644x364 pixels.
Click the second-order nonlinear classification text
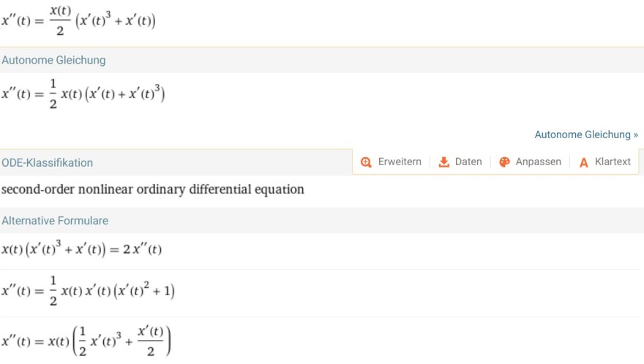pos(153,189)
